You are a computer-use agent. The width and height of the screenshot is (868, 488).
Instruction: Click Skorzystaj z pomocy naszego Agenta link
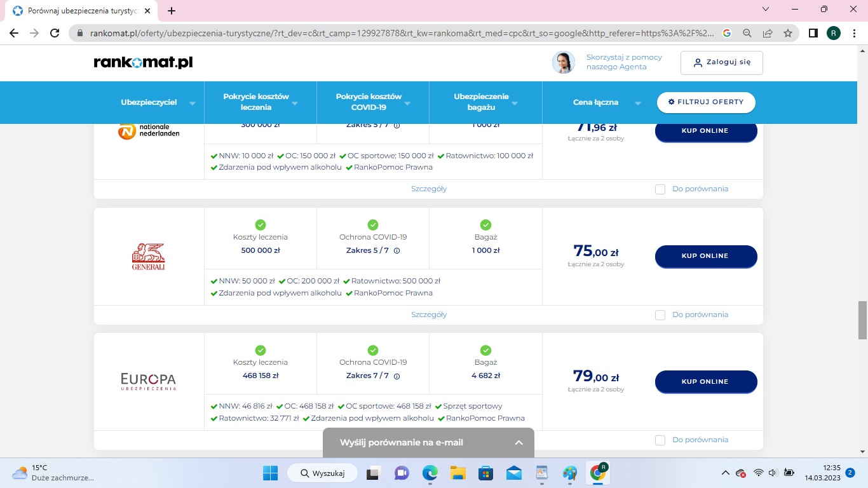(x=624, y=62)
